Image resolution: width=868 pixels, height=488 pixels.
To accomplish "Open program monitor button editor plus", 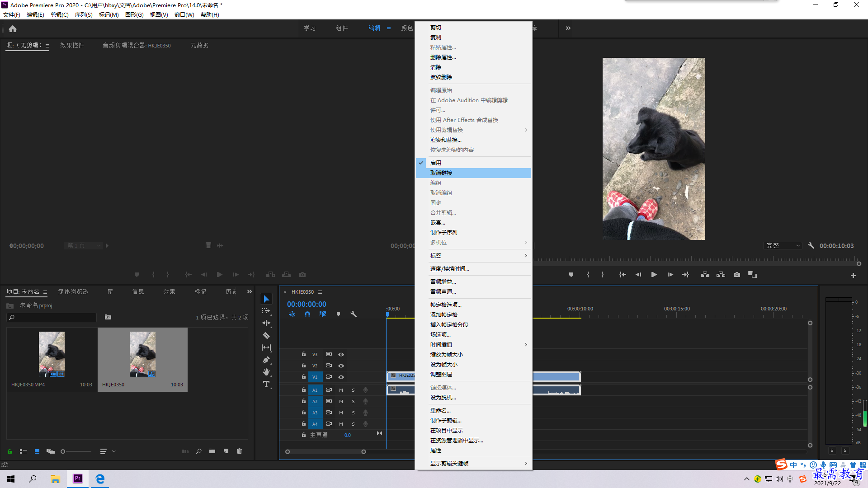I will coord(853,275).
